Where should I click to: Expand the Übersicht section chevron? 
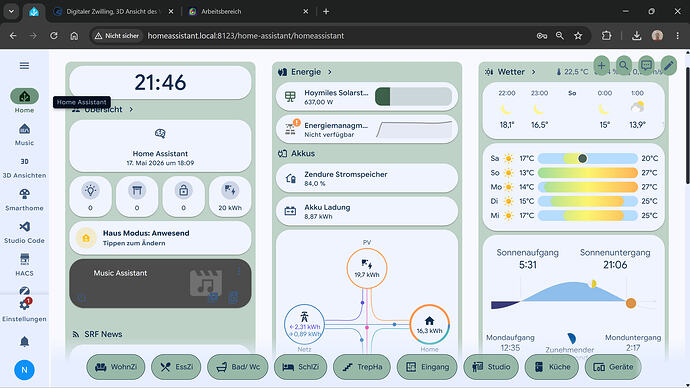tap(131, 109)
